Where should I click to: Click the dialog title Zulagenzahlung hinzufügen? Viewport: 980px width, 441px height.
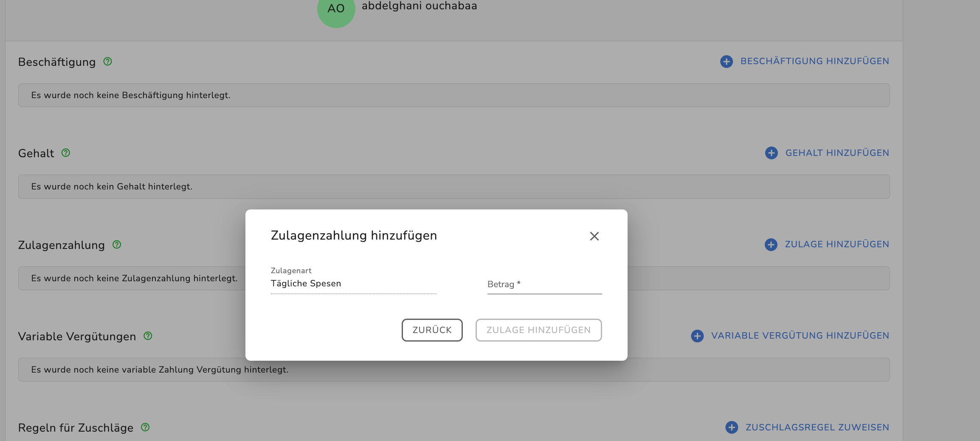pos(354,235)
